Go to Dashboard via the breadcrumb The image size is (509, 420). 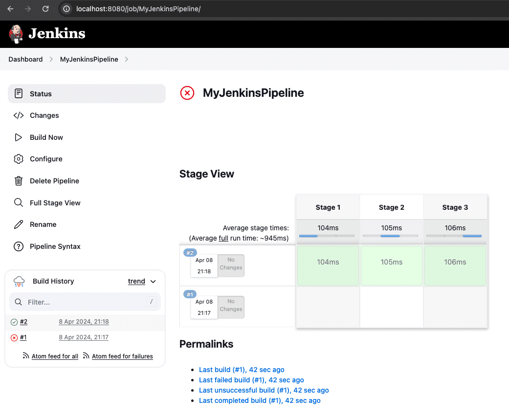pos(25,59)
